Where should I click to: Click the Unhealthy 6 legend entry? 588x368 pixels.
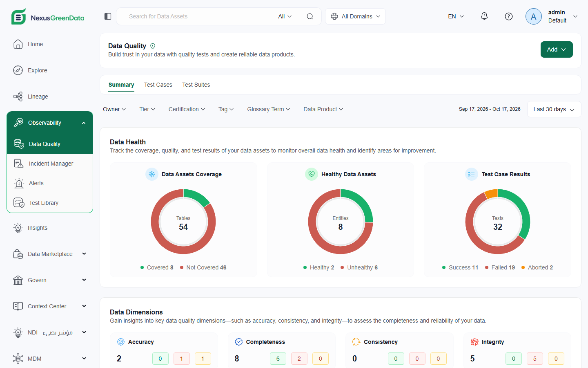point(359,267)
